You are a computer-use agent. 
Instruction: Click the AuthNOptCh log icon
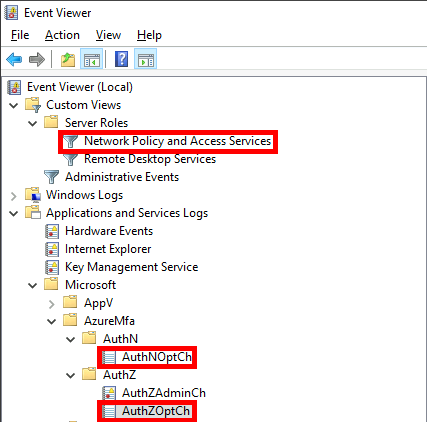point(109,357)
